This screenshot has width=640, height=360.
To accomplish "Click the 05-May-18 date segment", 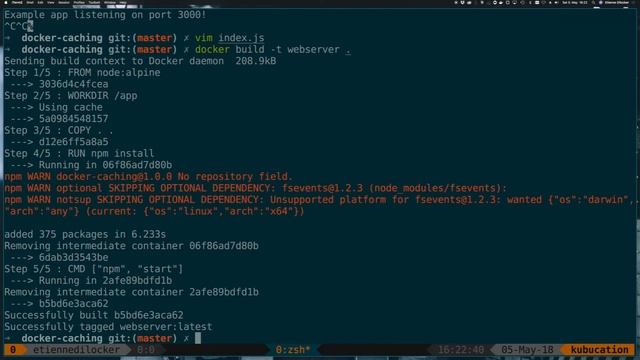I will (527, 350).
